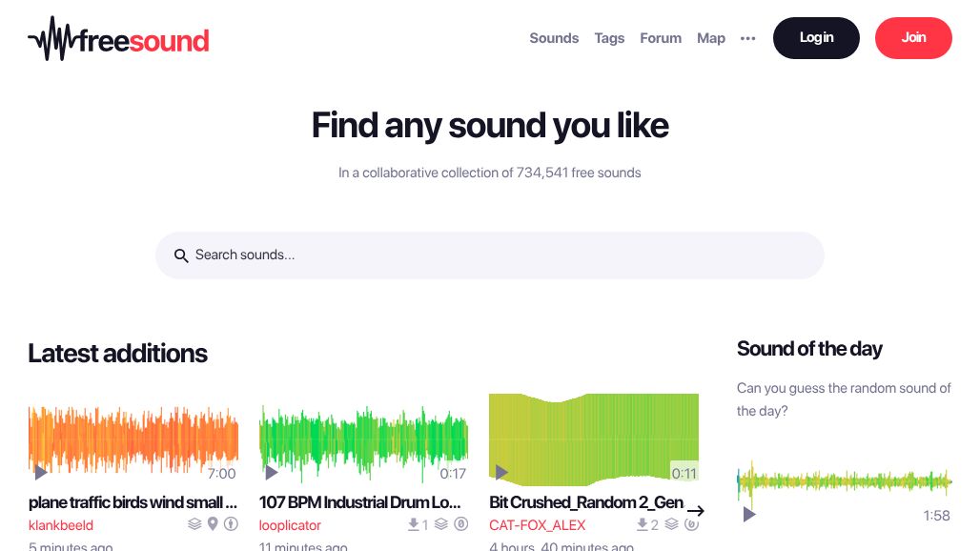Open the Bit Crushed_Random 2_Gen title

586,502
